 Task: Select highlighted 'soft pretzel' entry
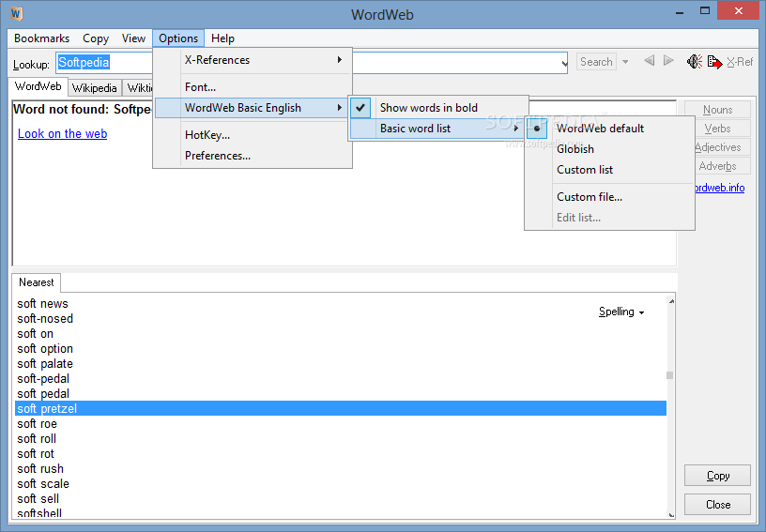(x=341, y=408)
